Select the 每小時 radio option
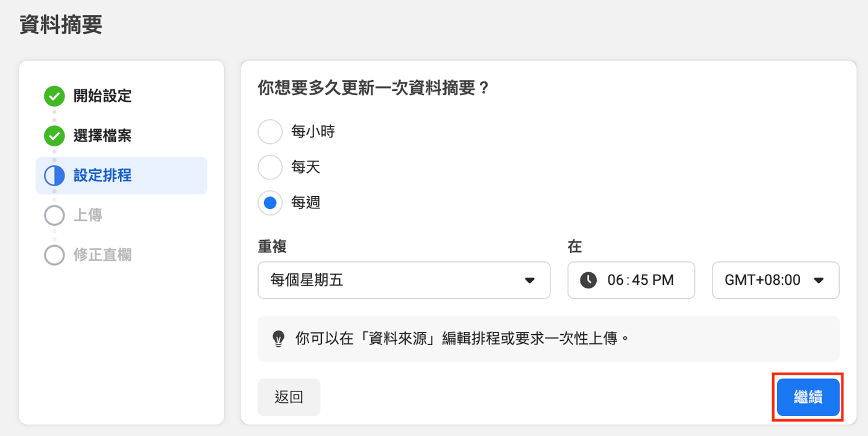 [270, 132]
